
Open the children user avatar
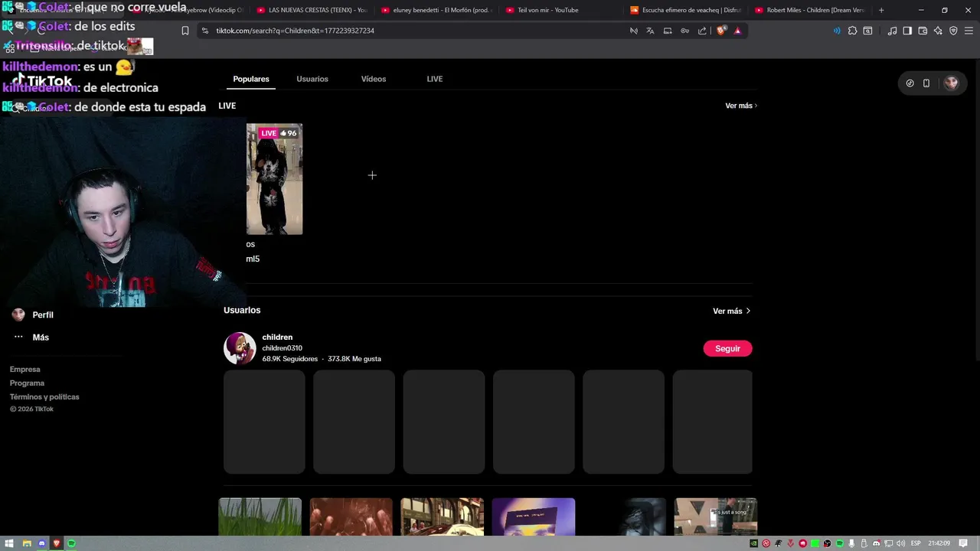[240, 348]
